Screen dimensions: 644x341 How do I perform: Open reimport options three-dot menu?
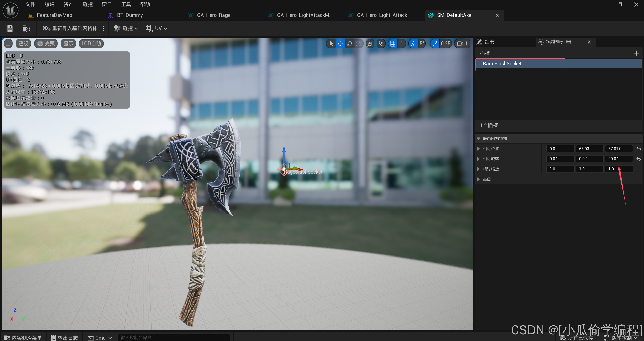click(x=103, y=28)
